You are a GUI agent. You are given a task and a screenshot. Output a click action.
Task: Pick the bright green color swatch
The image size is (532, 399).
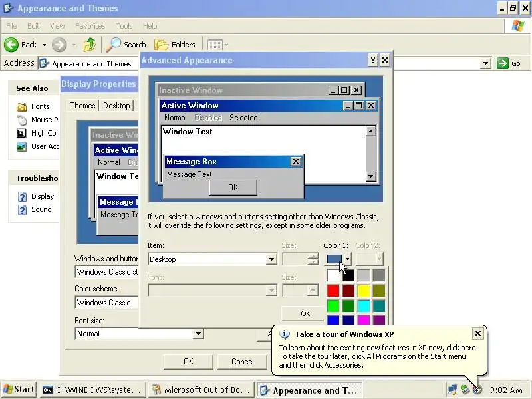333,306
